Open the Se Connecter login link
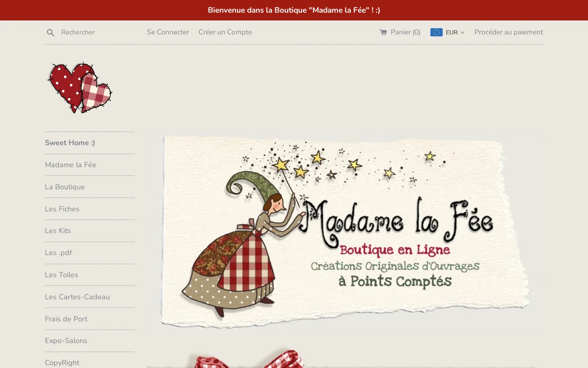 pos(168,32)
